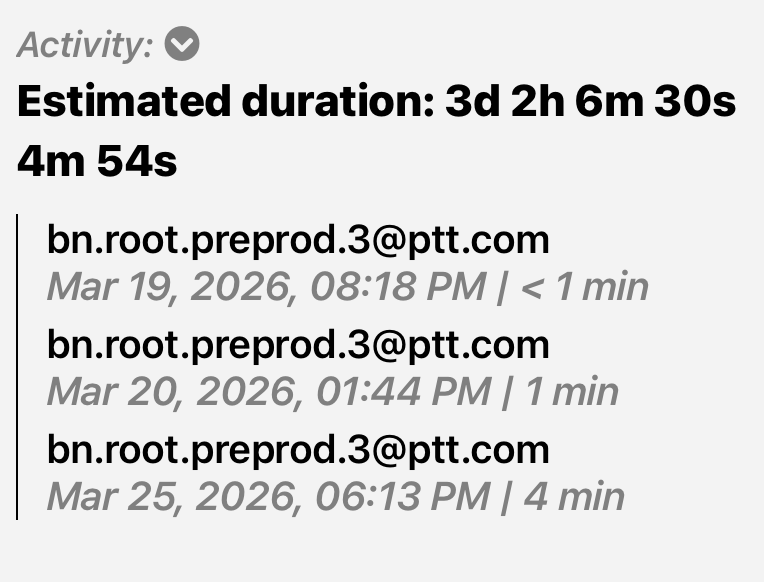Click the '4 min' duration
This screenshot has width=764, height=582.
[575, 496]
